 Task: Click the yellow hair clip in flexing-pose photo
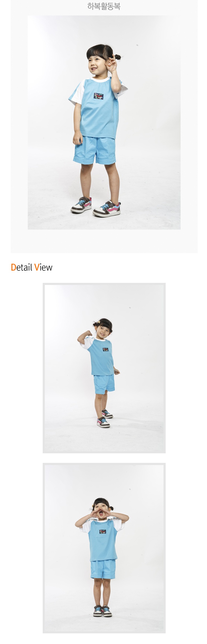point(98,322)
